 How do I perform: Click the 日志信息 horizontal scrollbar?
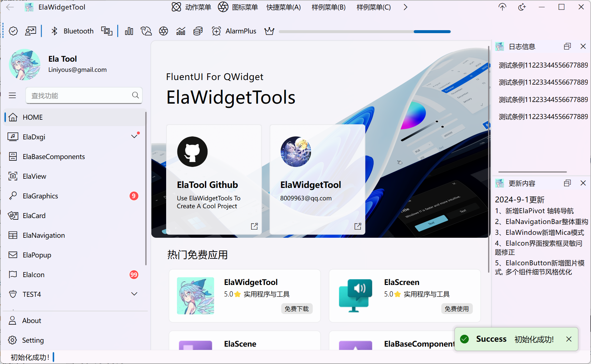coord(533,172)
